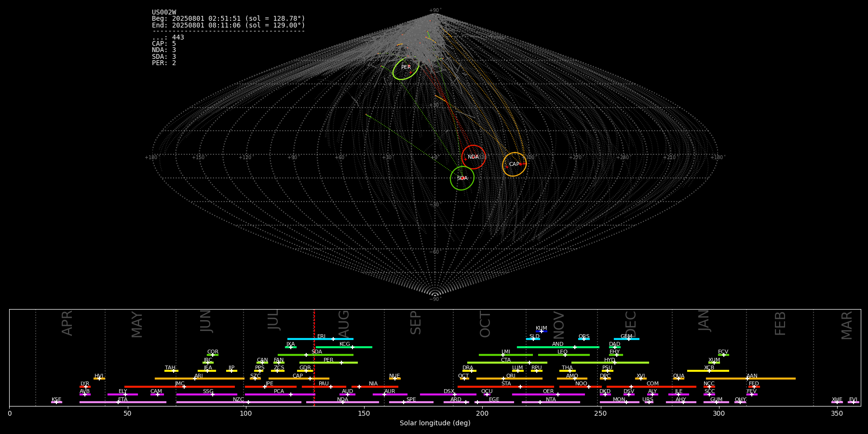
Task: Click the NTA shower bar
Action: click(551, 402)
